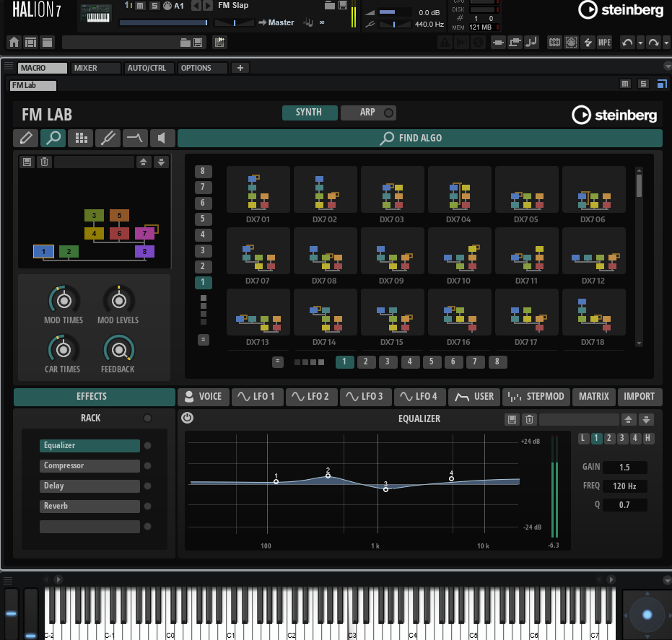
Task: Open the MATRIX tab
Action: click(594, 397)
